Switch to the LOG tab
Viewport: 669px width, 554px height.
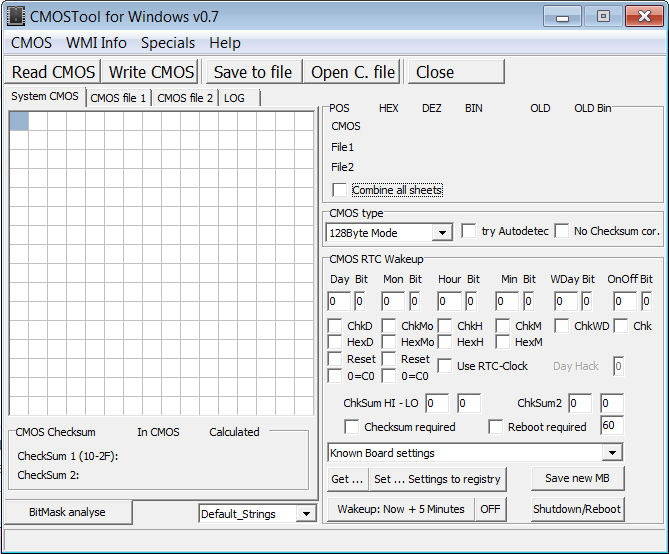[239, 98]
